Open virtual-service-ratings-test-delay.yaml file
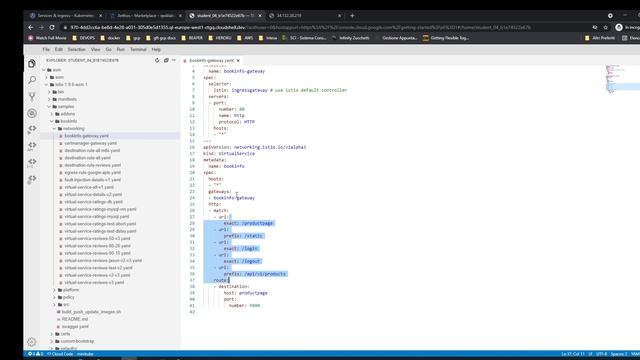Screen dimensions: 640x360 click(x=100, y=231)
